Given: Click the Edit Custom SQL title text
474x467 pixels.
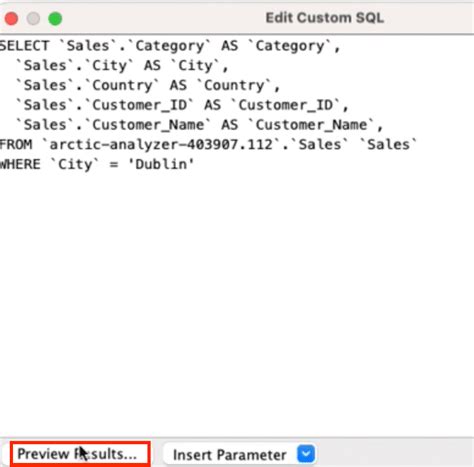Looking at the screenshot, I should pos(325,18).
